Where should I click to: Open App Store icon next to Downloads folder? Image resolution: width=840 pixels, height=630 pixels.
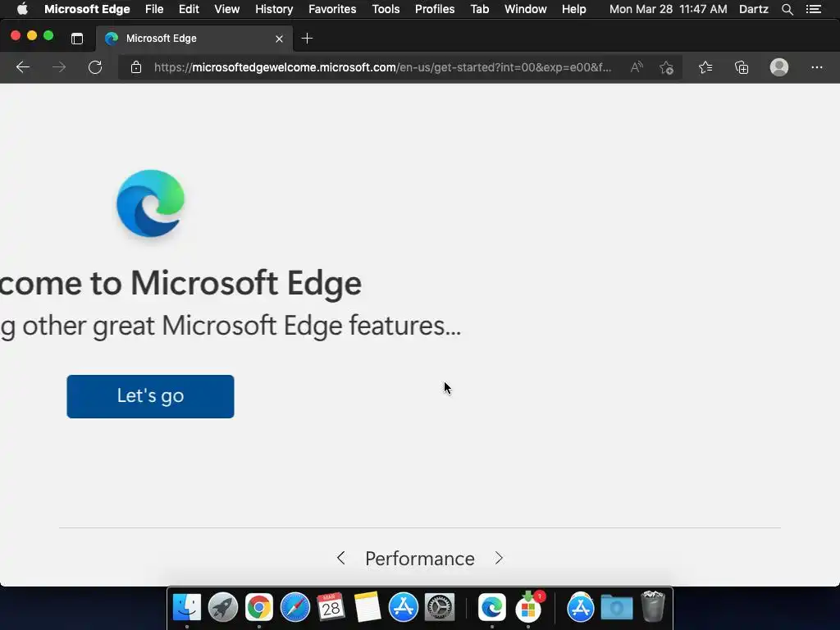coord(580,607)
